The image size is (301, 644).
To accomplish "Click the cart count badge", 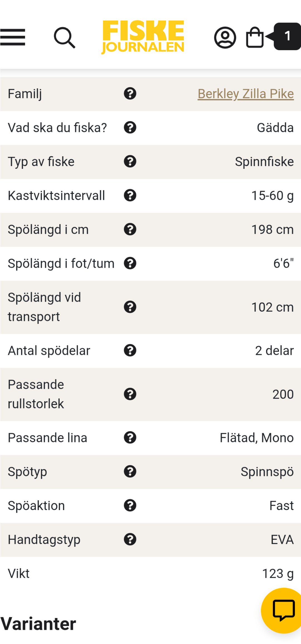I will click(x=287, y=36).
